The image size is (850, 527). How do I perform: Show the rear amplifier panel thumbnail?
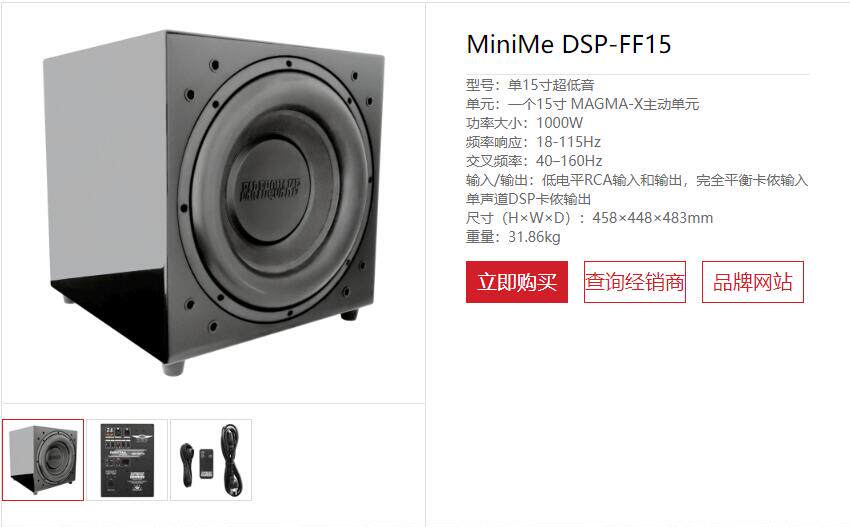[127, 460]
